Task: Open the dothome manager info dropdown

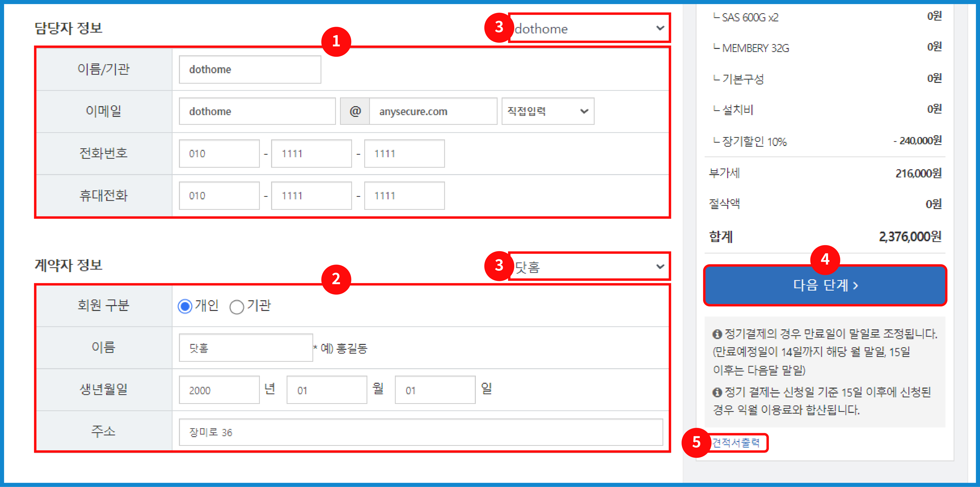Action: click(589, 29)
